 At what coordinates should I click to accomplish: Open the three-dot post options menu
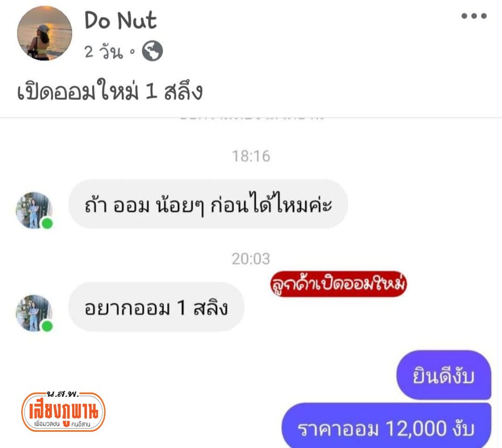pyautogui.click(x=474, y=16)
